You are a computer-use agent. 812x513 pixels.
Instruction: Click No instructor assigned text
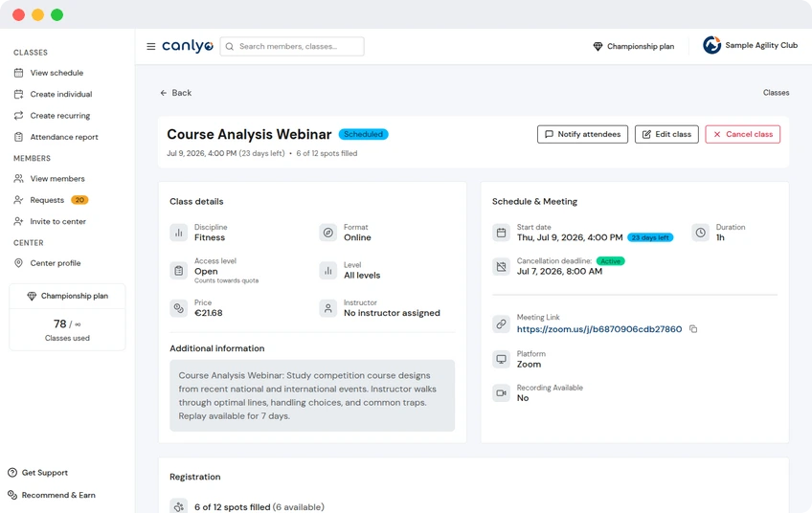(x=392, y=313)
